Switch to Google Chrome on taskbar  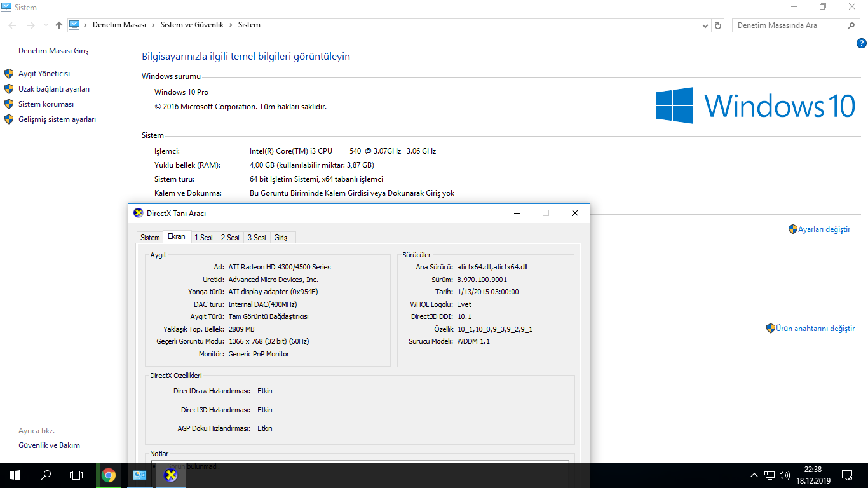point(109,475)
